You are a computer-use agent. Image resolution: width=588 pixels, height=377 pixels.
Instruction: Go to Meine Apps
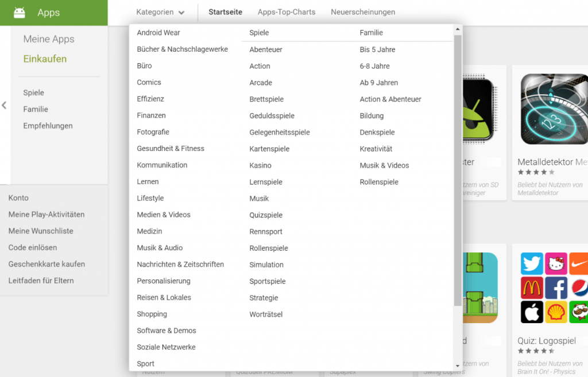coord(49,39)
